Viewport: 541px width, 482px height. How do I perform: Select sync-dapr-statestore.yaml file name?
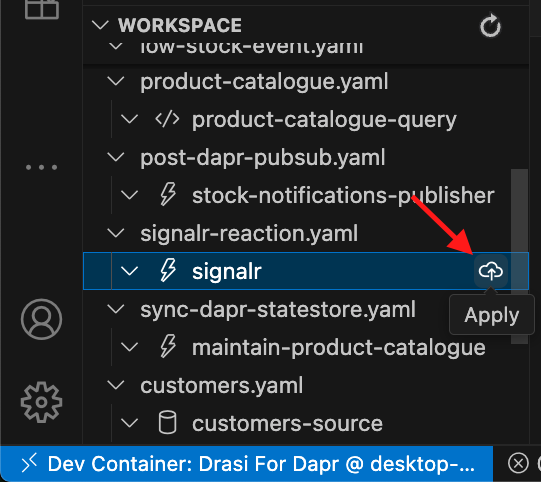click(278, 310)
